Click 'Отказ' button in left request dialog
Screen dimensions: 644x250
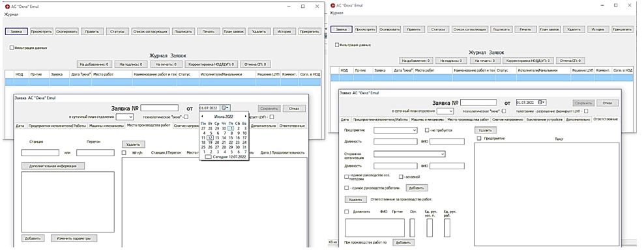(x=294, y=108)
